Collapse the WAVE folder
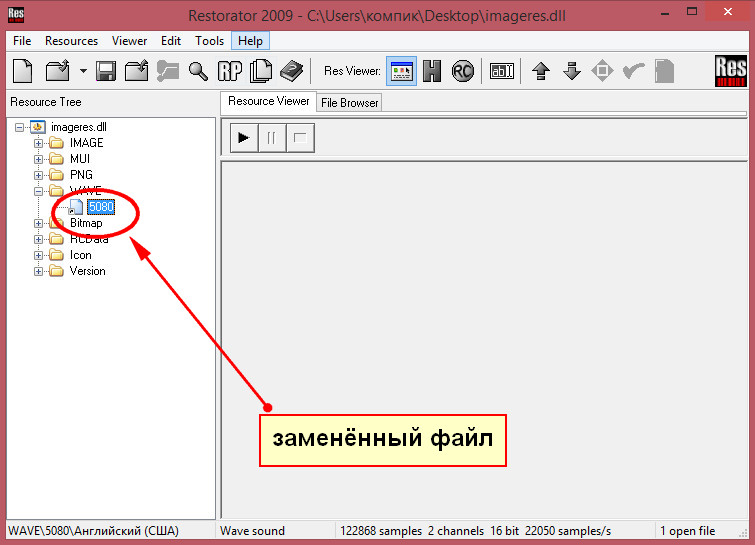The width and height of the screenshot is (755, 545). 39,191
